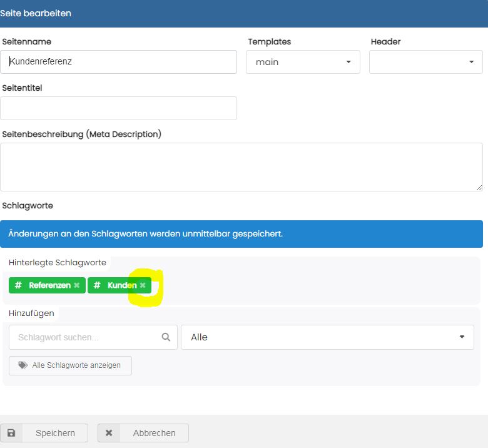
Task: Focus the Schlagwort suchen search field
Action: 84,337
